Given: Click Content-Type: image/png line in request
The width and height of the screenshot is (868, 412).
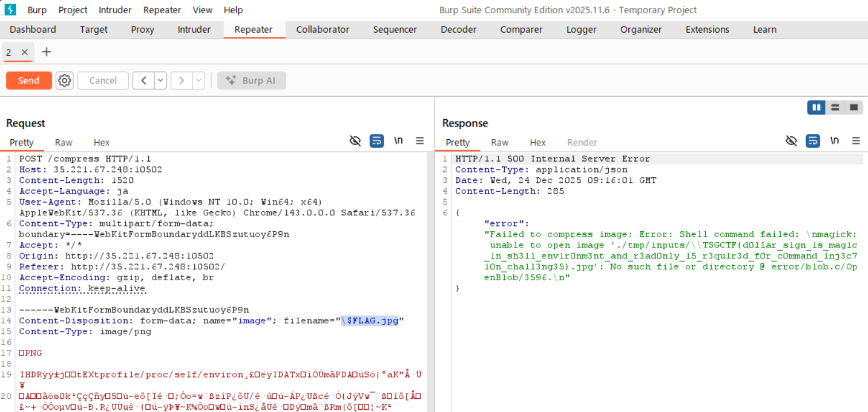Looking at the screenshot, I should click(85, 331).
